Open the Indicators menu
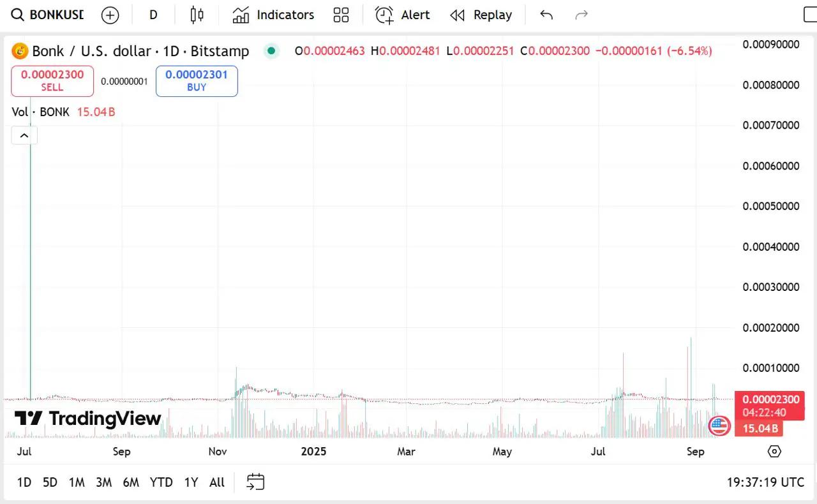This screenshot has height=504, width=817. click(x=273, y=15)
